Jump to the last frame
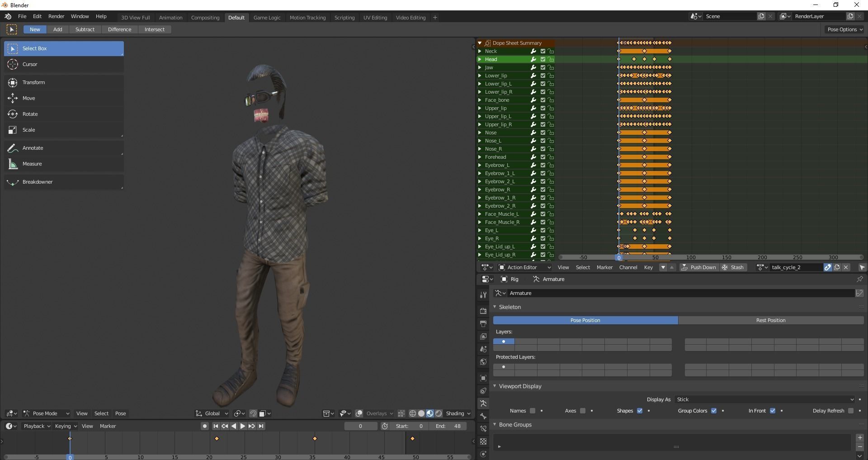868x460 pixels. [x=261, y=426]
